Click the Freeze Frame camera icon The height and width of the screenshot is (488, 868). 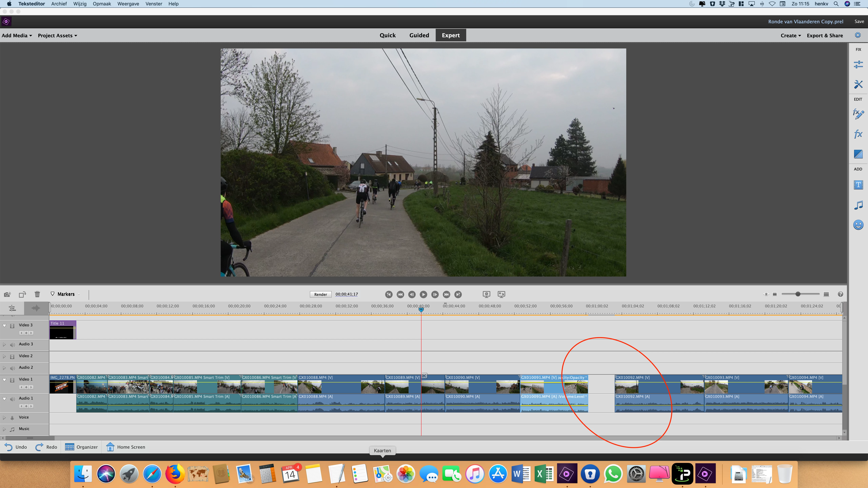[7, 294]
